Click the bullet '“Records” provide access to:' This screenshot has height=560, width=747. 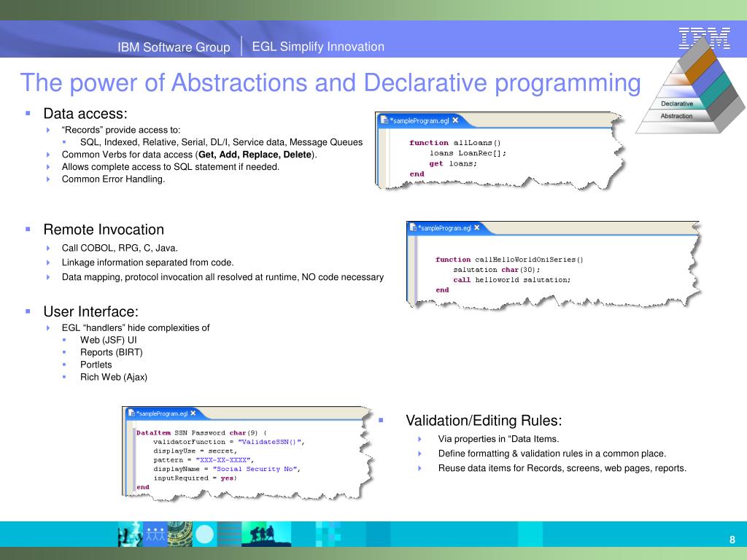121,130
